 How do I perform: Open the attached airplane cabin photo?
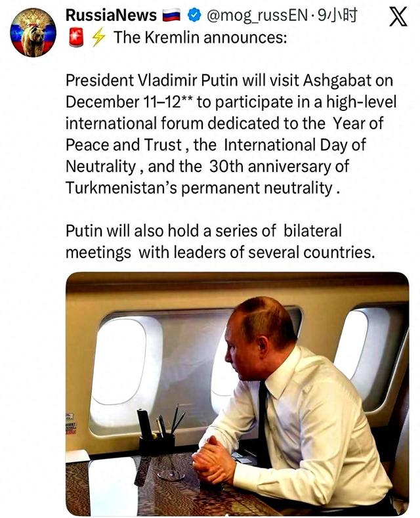pyautogui.click(x=237, y=394)
